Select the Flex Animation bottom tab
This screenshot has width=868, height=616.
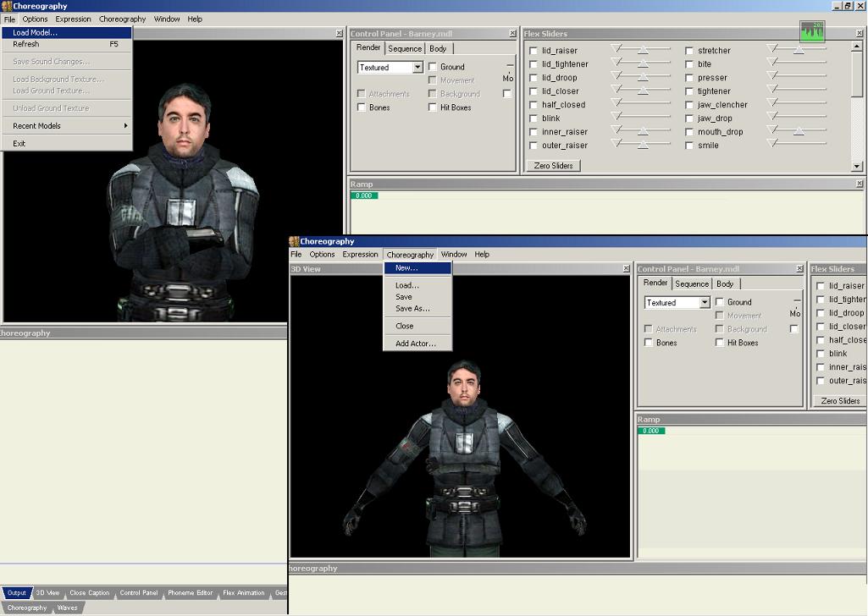point(244,593)
